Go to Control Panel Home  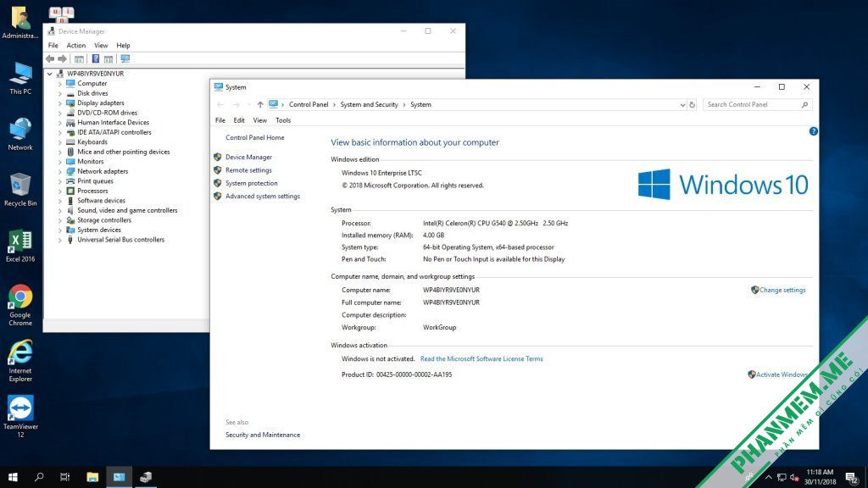pos(254,138)
